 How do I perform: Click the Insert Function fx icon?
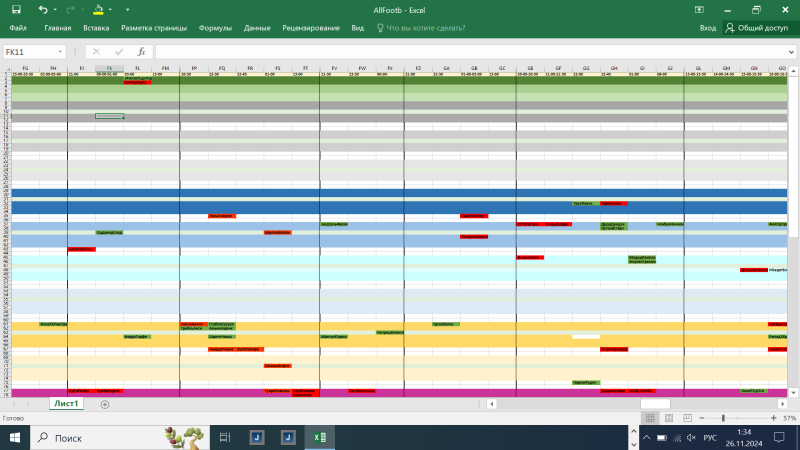point(141,51)
